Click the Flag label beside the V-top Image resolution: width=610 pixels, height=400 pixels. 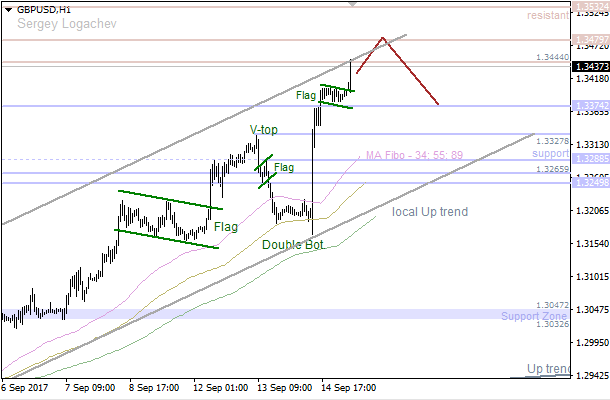click(x=284, y=167)
